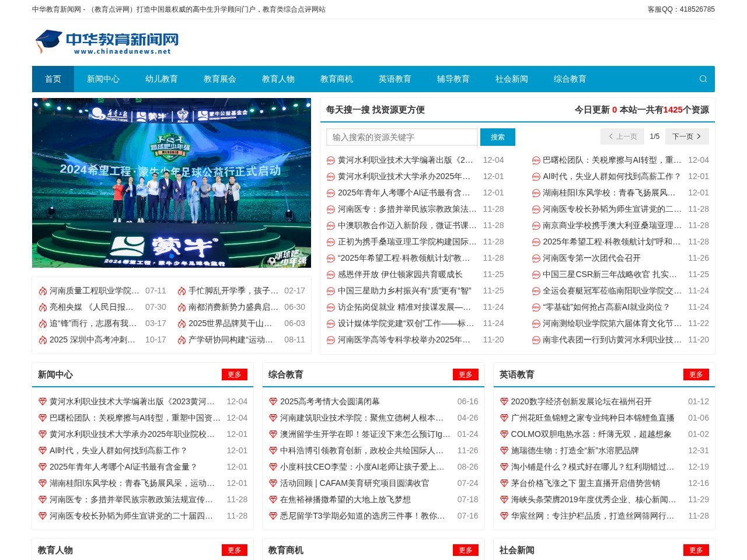
Task: Click the red heart icon beside 2025高考考情大会圆满闭幕
Action: click(x=273, y=401)
